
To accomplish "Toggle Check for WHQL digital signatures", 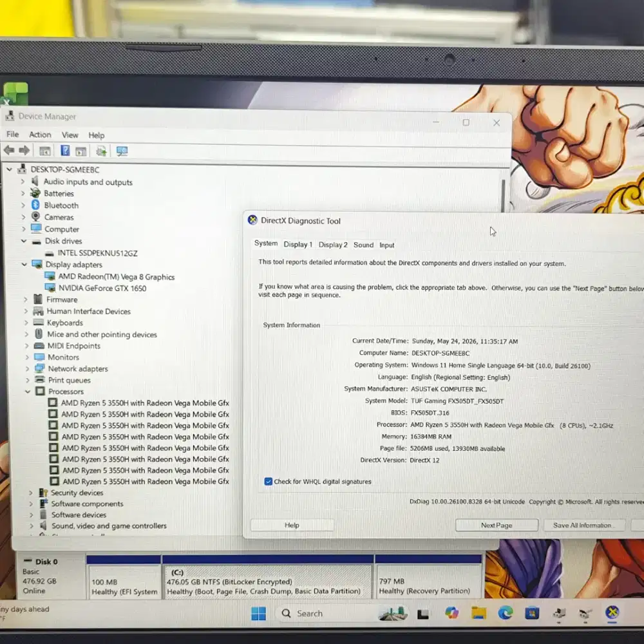I will pyautogui.click(x=268, y=481).
